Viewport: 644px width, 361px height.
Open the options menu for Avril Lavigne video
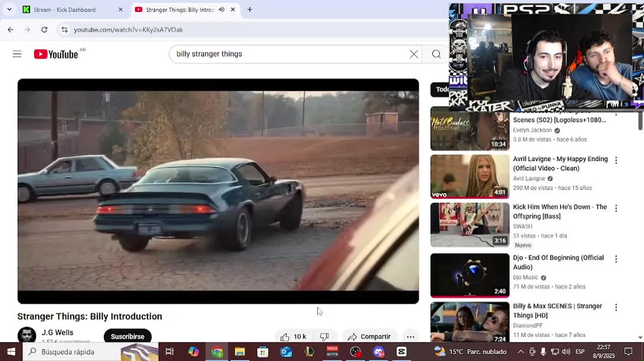(x=616, y=160)
